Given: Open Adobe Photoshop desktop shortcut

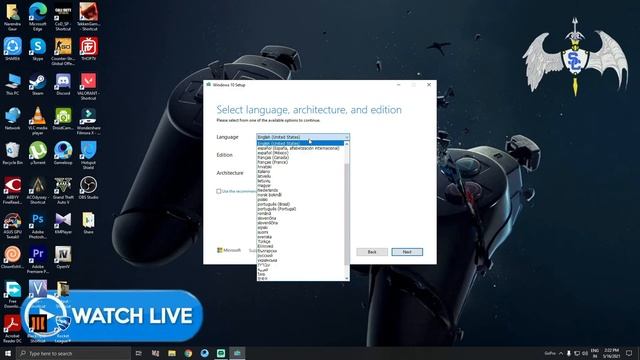Looking at the screenshot, I should [38, 224].
